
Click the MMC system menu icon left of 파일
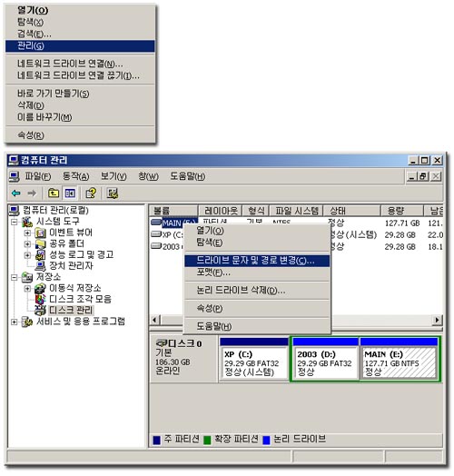click(14, 176)
